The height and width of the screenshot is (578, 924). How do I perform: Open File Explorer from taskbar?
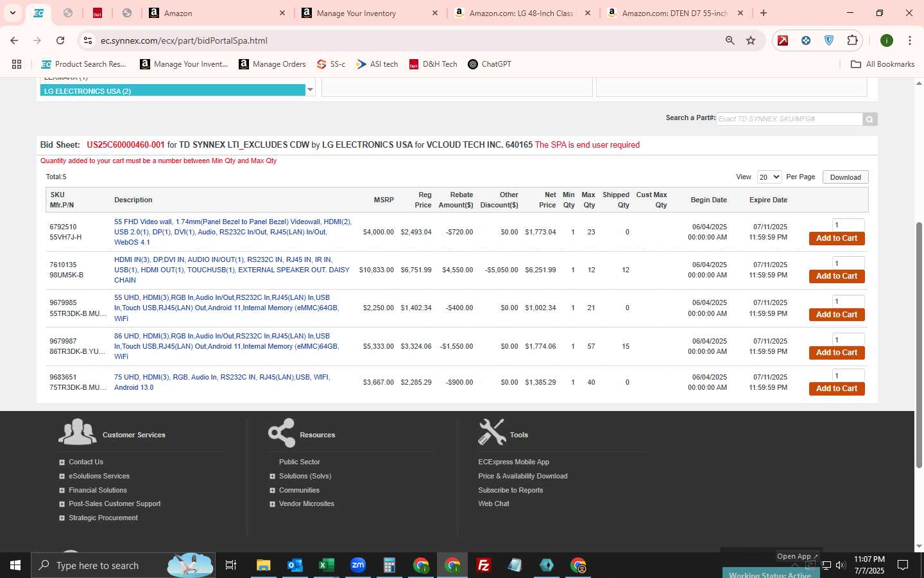point(263,565)
